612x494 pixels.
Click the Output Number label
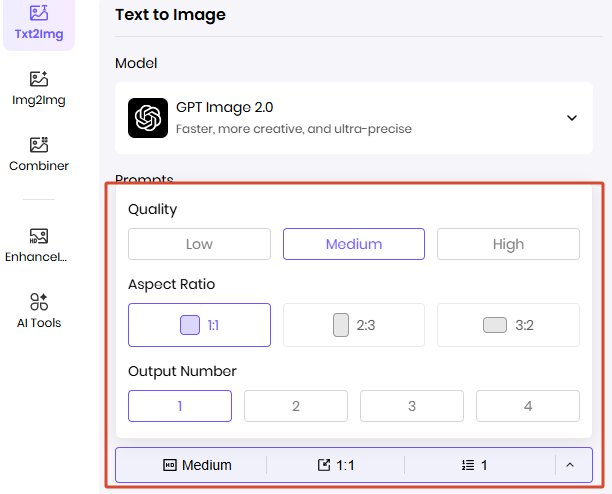(182, 371)
